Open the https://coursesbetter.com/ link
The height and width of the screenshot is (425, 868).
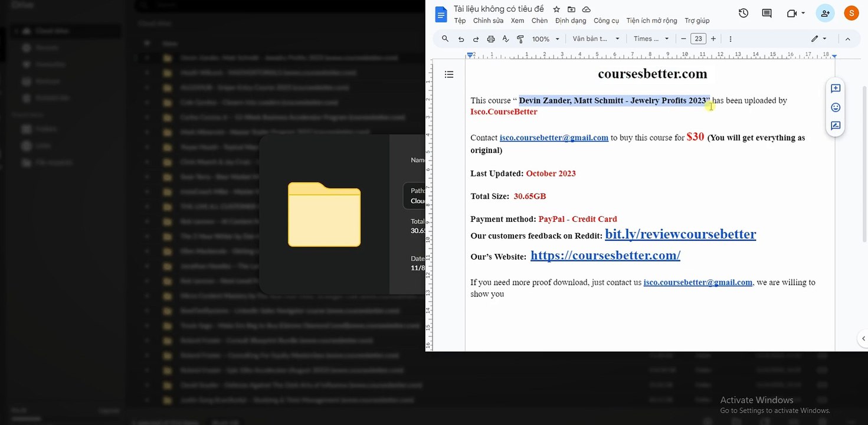pos(605,255)
